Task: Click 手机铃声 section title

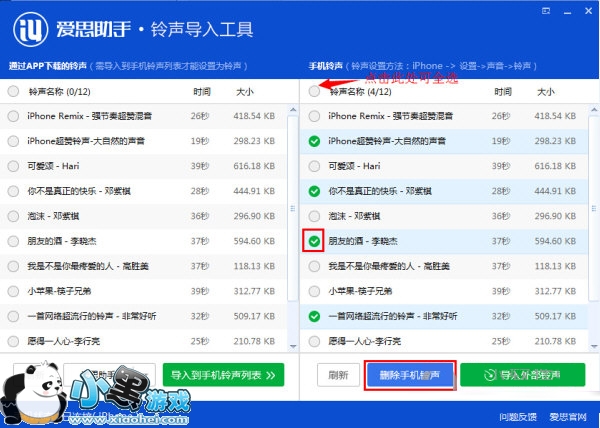Action: (326, 66)
